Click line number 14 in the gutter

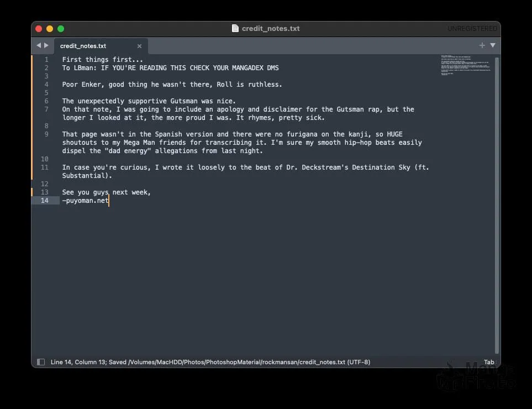tap(45, 201)
